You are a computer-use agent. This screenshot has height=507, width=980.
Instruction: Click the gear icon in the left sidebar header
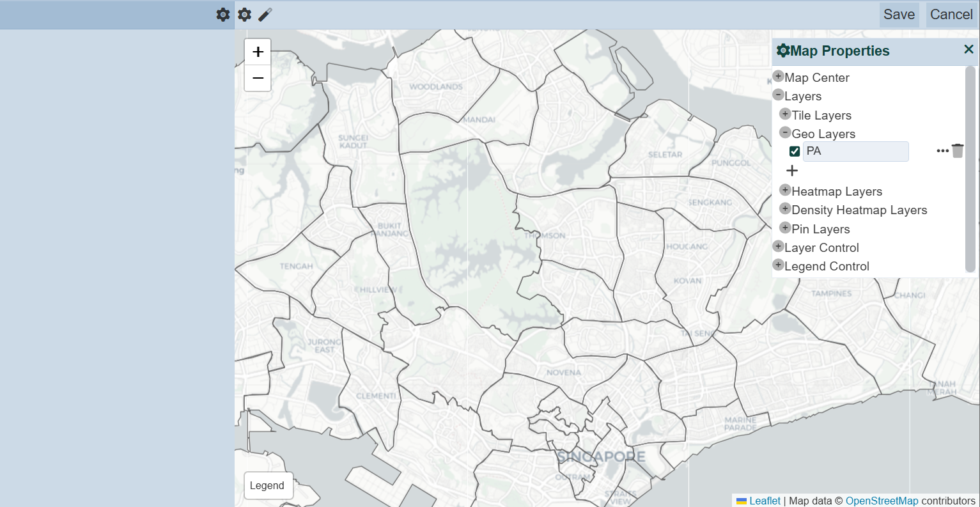(x=222, y=15)
